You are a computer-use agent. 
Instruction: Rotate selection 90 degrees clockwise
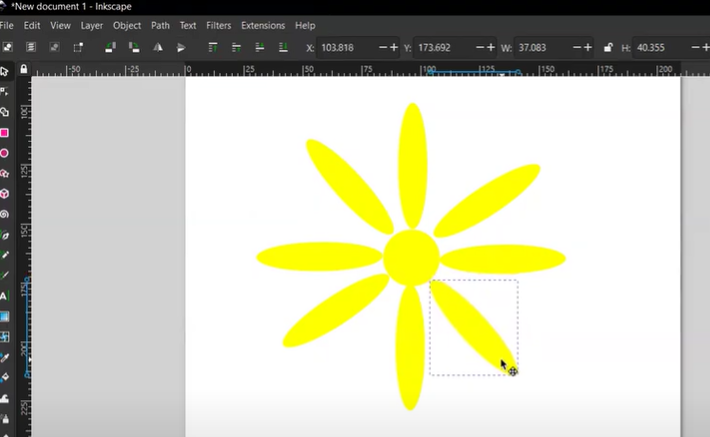(x=133, y=47)
